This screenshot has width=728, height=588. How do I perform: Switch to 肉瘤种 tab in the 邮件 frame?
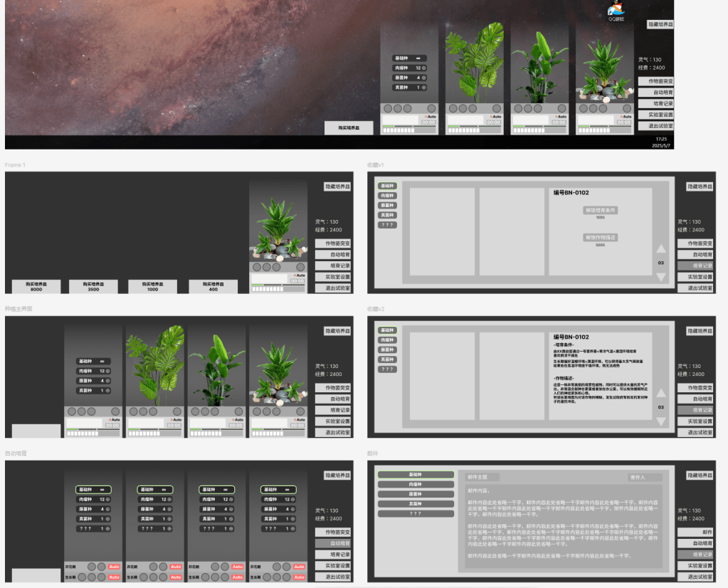click(416, 484)
